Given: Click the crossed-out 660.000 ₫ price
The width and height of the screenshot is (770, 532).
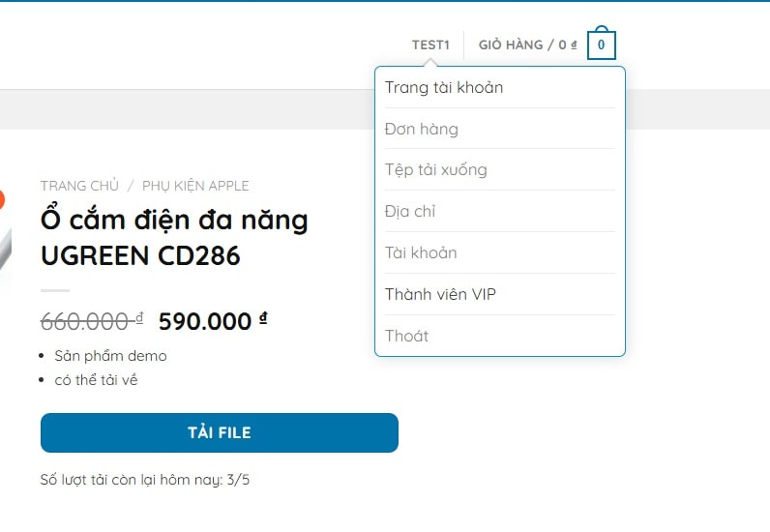Looking at the screenshot, I should coord(91,321).
